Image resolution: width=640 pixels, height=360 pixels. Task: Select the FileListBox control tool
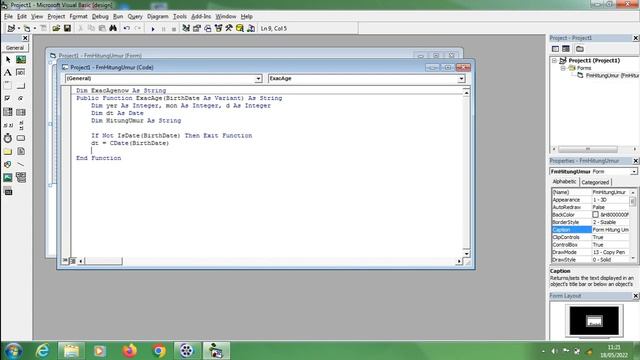[x=21, y=151]
